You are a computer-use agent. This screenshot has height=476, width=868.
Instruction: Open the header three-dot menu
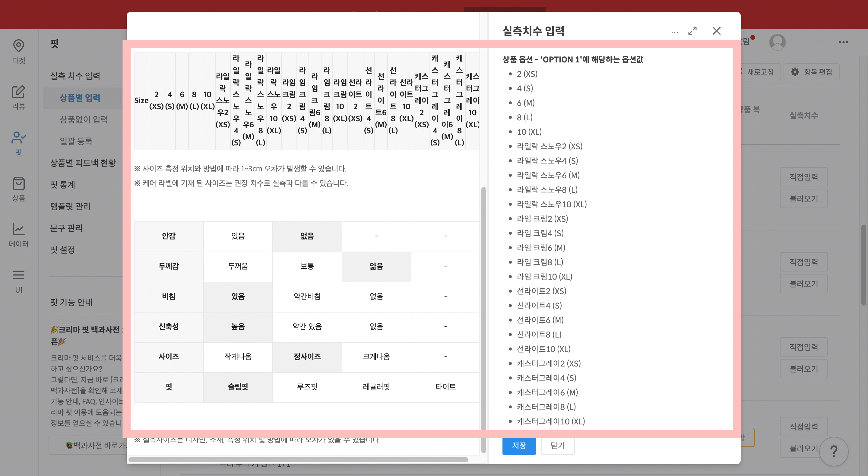[x=844, y=42]
